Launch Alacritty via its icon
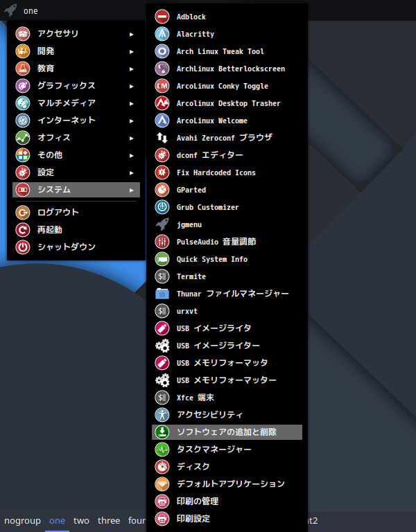 162,34
